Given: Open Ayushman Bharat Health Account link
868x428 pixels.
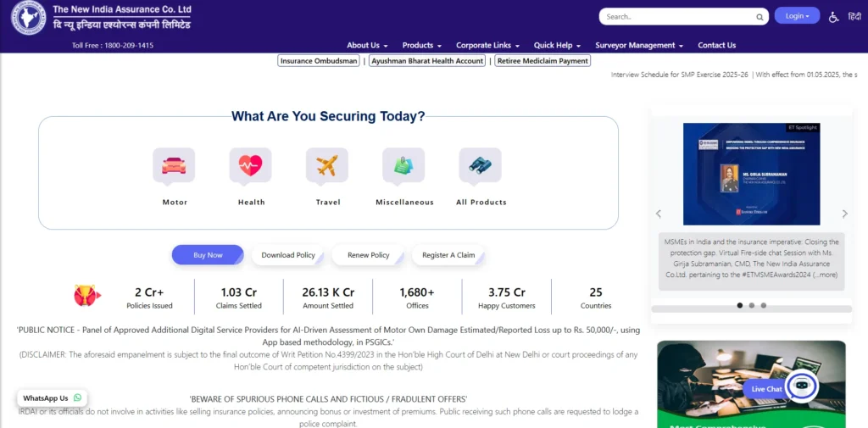Looking at the screenshot, I should [427, 61].
